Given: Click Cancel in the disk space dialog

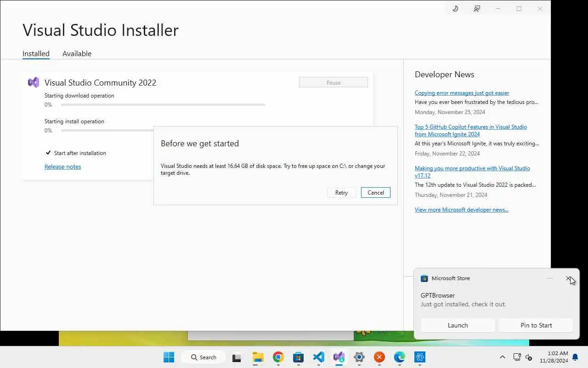Looking at the screenshot, I should [x=376, y=193].
